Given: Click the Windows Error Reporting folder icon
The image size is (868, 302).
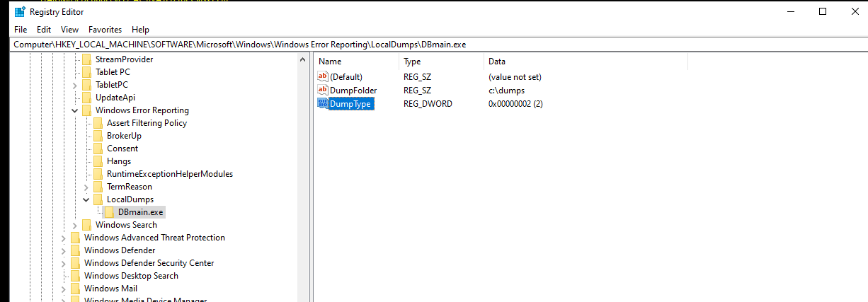Looking at the screenshot, I should (x=87, y=110).
